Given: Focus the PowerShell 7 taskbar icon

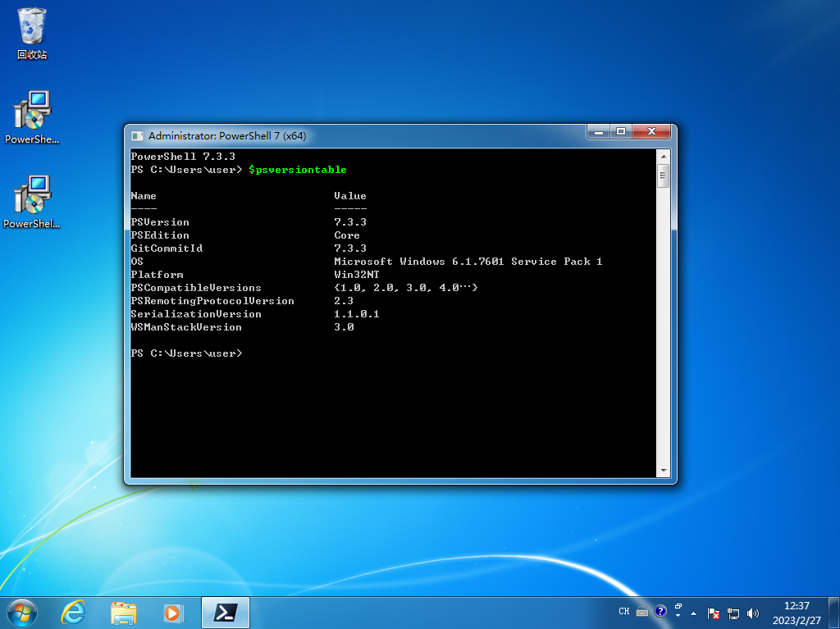Looking at the screenshot, I should pyautogui.click(x=224, y=613).
